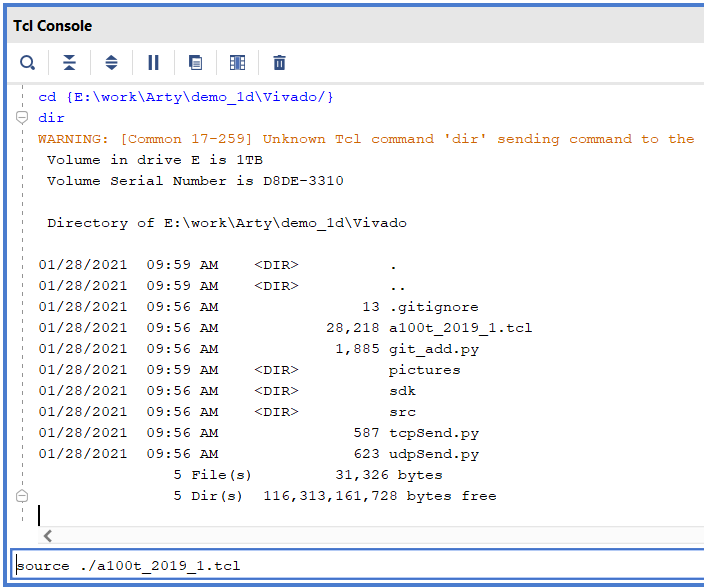Collapse the 'dir' command output
This screenshot has width=704, height=588.
(x=22, y=117)
